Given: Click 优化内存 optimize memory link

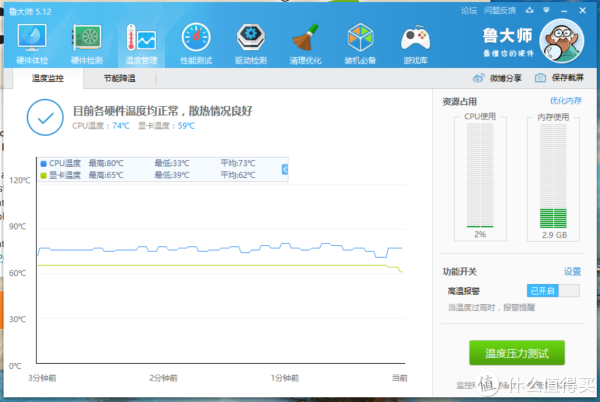Looking at the screenshot, I should click(566, 101).
